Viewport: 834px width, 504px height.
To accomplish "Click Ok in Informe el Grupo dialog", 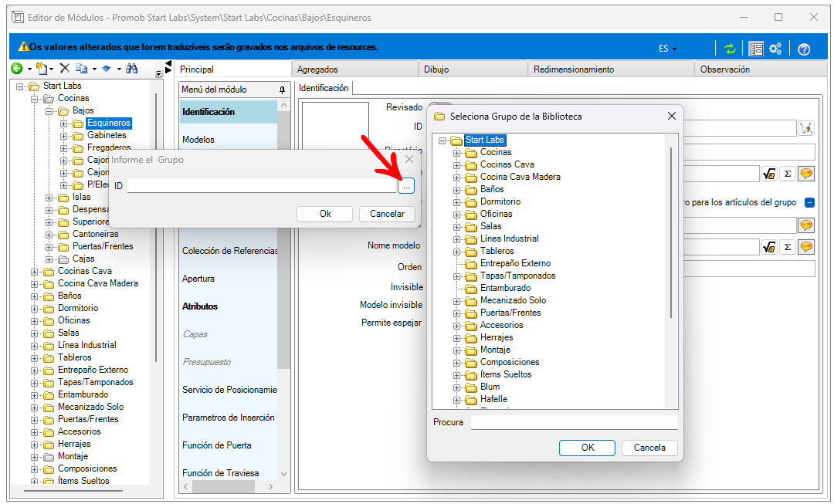I will 325,214.
